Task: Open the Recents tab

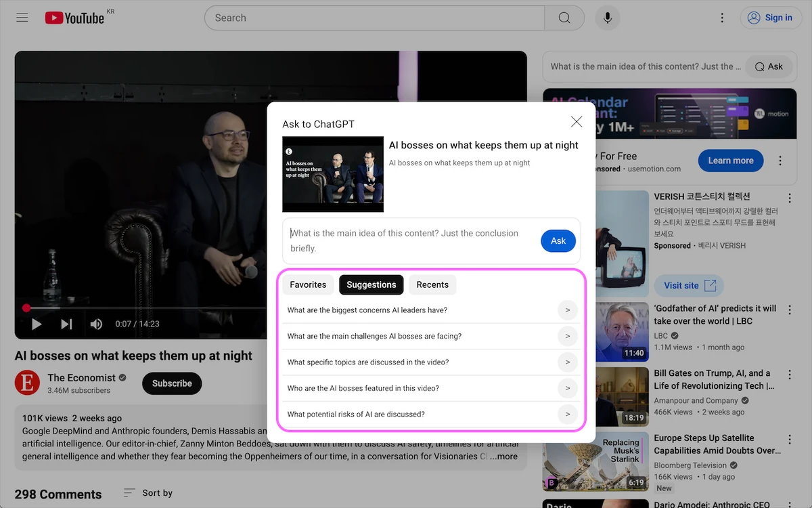Action: [x=432, y=284]
